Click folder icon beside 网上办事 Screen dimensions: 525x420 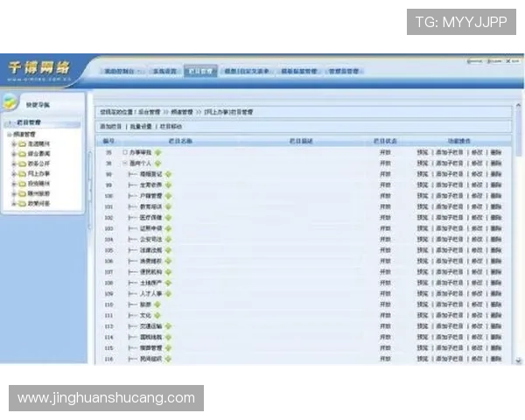23,174
